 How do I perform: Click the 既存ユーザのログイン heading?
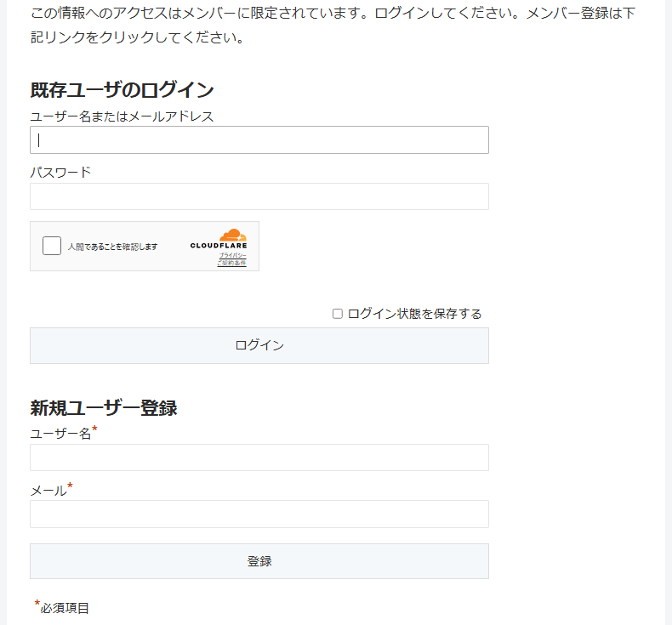pyautogui.click(x=122, y=90)
